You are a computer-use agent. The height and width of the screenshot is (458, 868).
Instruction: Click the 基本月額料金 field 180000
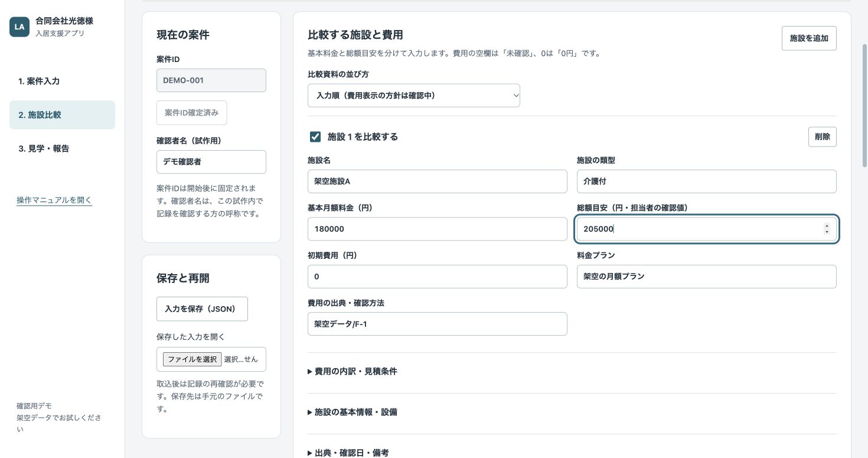[438, 229]
